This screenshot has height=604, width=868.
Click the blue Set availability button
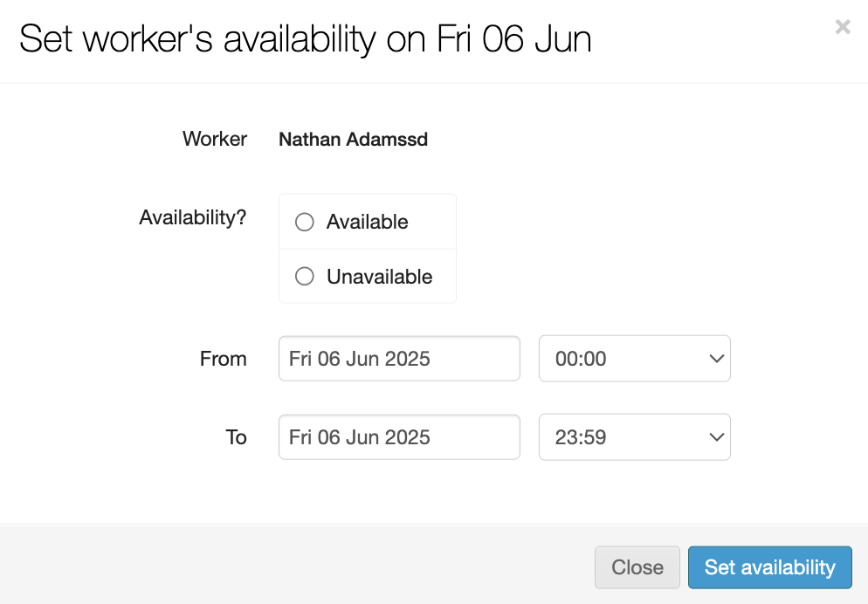(769, 567)
